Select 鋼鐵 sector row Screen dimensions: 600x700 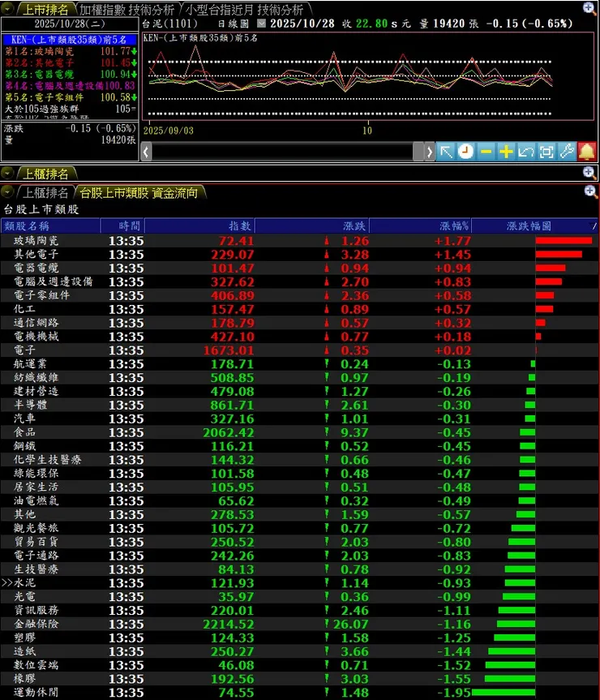[x=299, y=446]
